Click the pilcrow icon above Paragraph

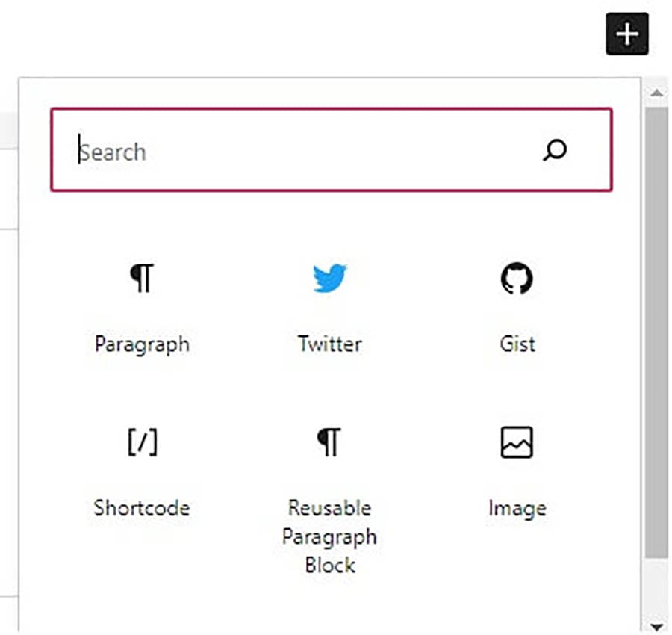[x=142, y=277]
